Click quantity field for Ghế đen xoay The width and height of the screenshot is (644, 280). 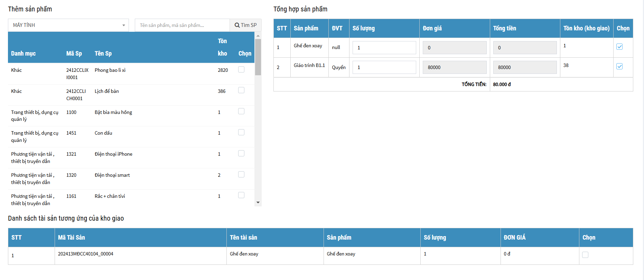384,48
